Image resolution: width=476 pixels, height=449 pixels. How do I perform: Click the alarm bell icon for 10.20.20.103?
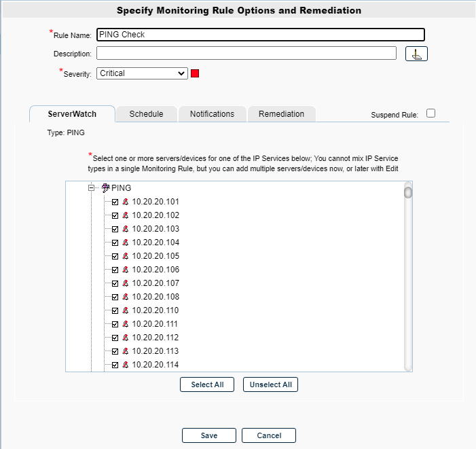coord(126,229)
